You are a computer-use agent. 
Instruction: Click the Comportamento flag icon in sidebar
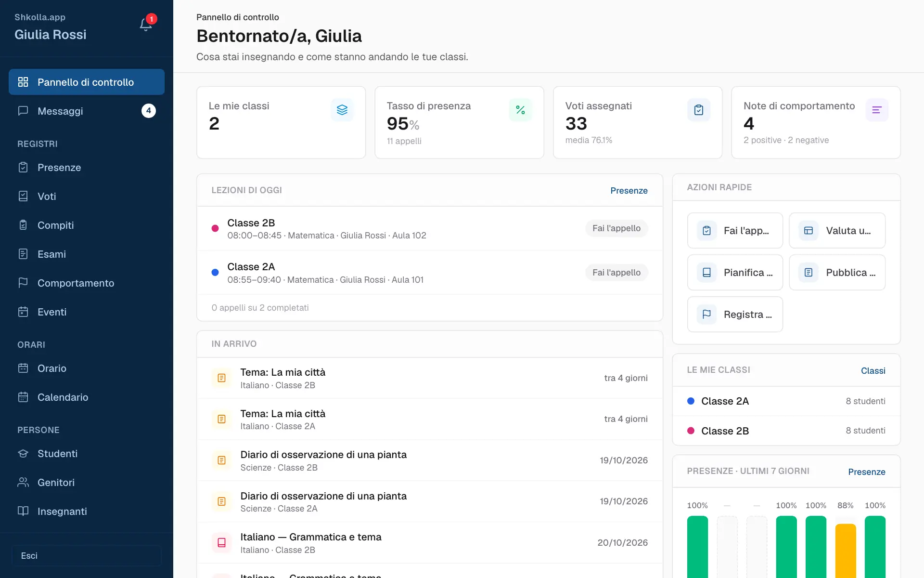tap(23, 283)
